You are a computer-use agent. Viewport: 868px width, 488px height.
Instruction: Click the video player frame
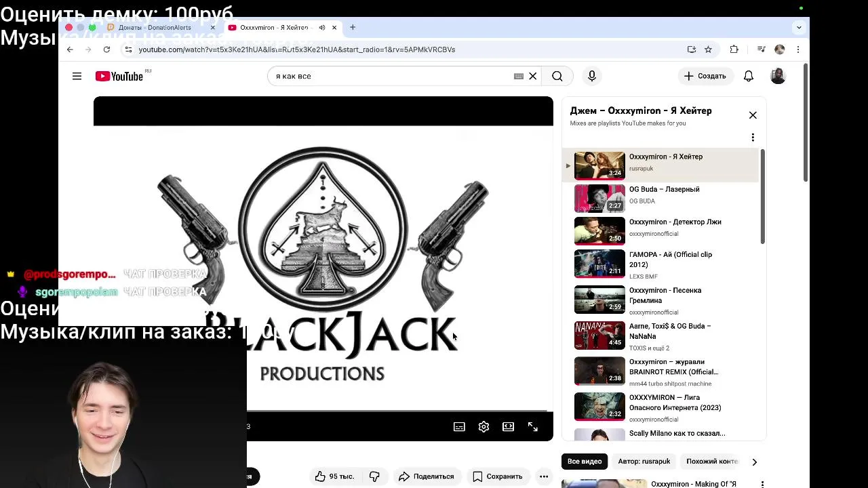(323, 268)
